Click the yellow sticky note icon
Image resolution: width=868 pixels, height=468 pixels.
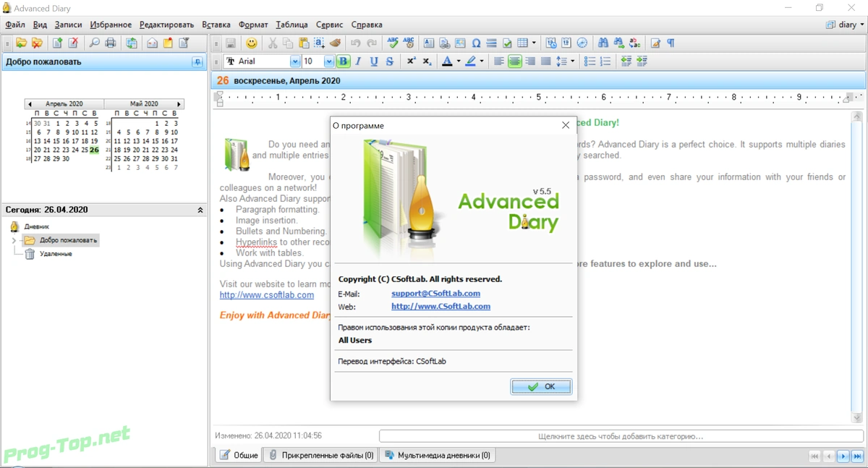tap(168, 43)
